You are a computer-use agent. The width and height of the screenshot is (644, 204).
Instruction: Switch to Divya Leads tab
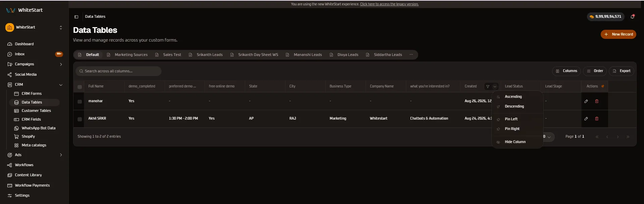(344, 55)
